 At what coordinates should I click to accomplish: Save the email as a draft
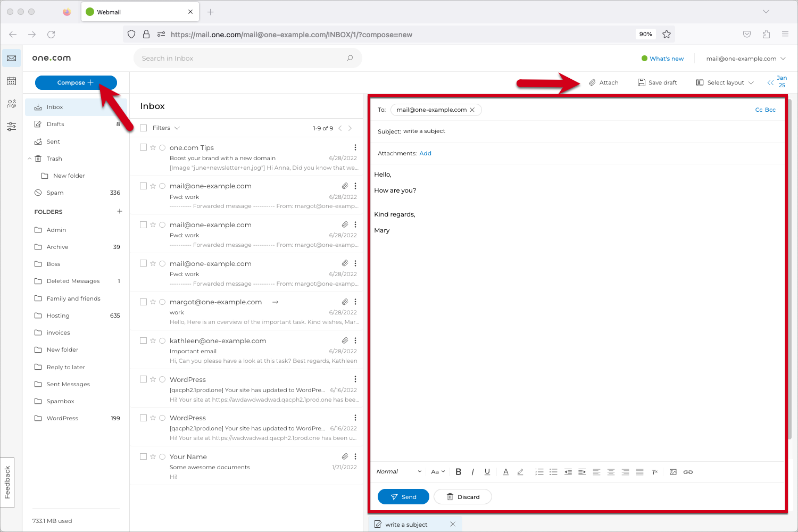coord(657,82)
